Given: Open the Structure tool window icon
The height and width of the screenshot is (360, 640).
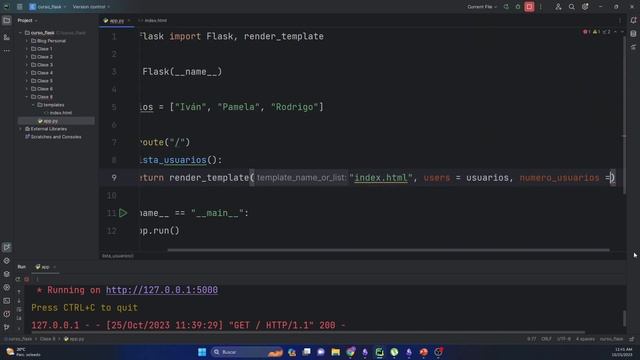Looking at the screenshot, I should [7, 37].
